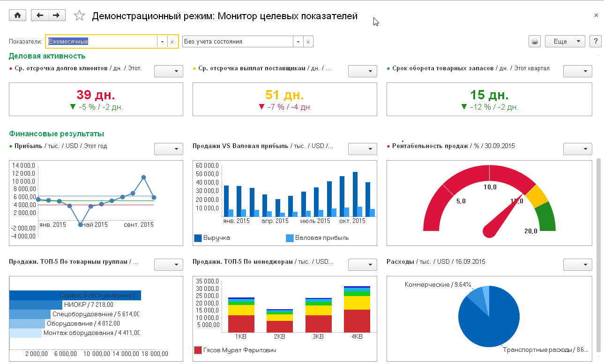Click the Home icon button

pos(18,15)
